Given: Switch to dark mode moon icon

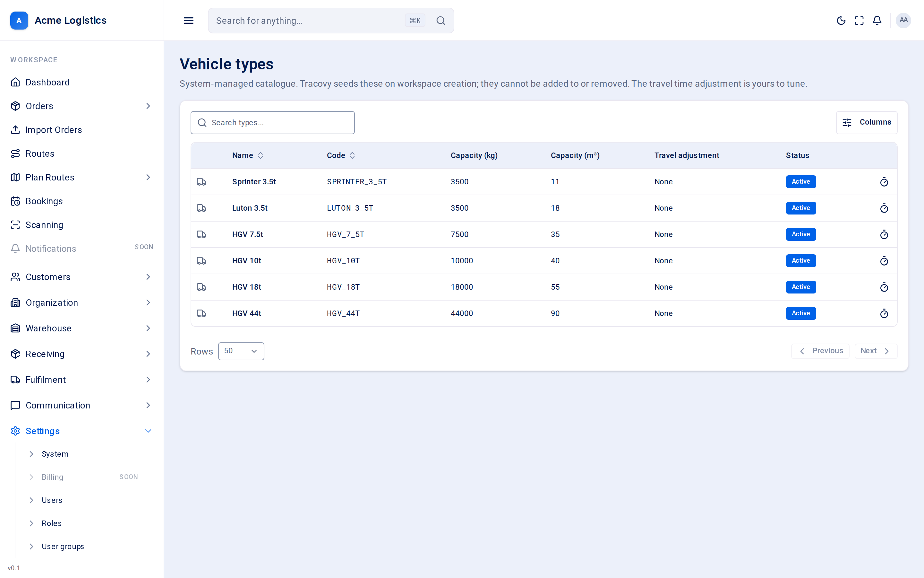Looking at the screenshot, I should 841,21.
